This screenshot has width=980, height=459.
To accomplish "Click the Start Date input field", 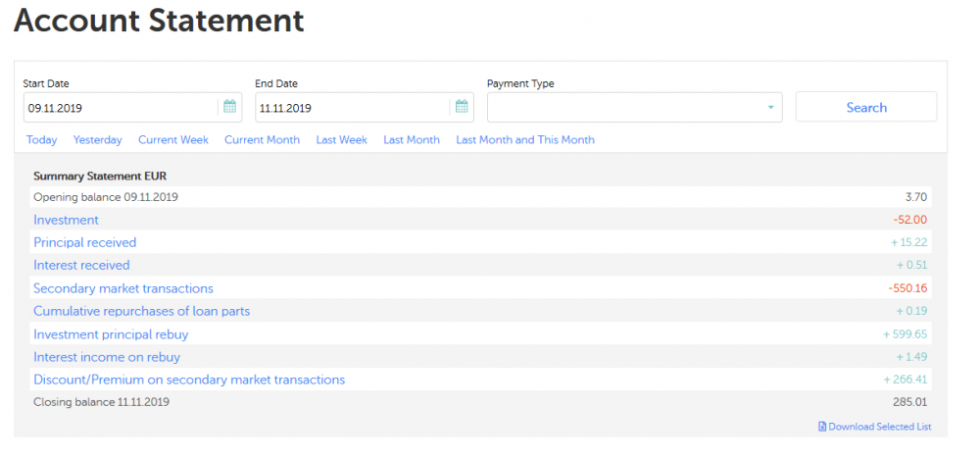I will point(120,107).
